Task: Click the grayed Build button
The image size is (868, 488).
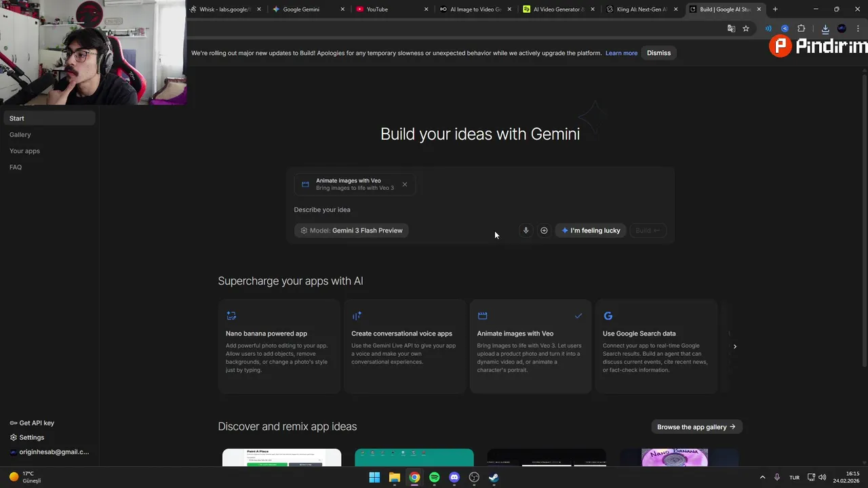Action: 648,230
